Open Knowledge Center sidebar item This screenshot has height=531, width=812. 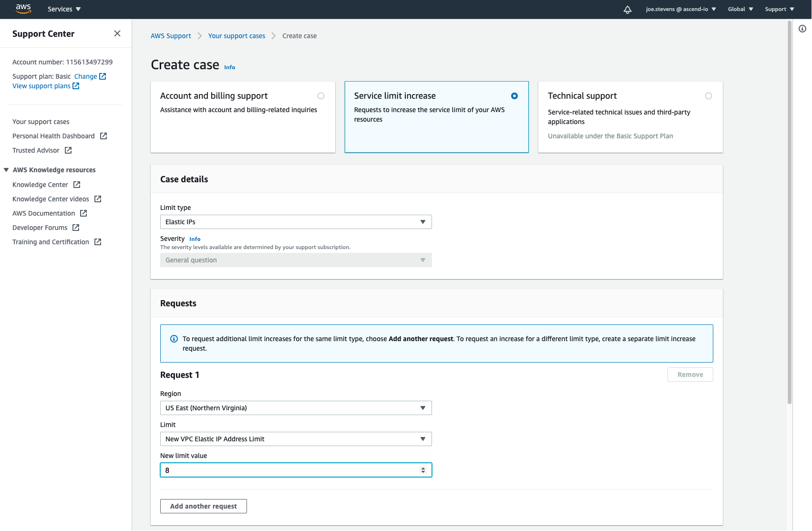pos(40,185)
